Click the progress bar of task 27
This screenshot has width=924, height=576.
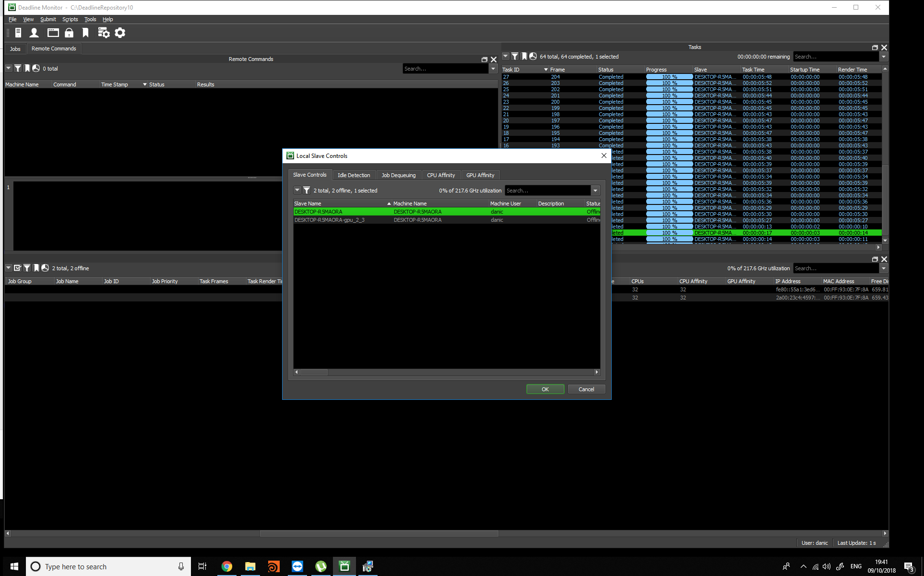[x=668, y=76]
